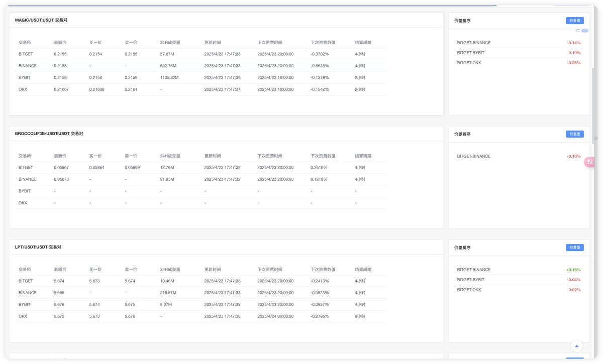Viewport: 603px width, 364px height.
Task: Select BITGET-OKX spread row in MAGIC panel
Action: (x=469, y=63)
